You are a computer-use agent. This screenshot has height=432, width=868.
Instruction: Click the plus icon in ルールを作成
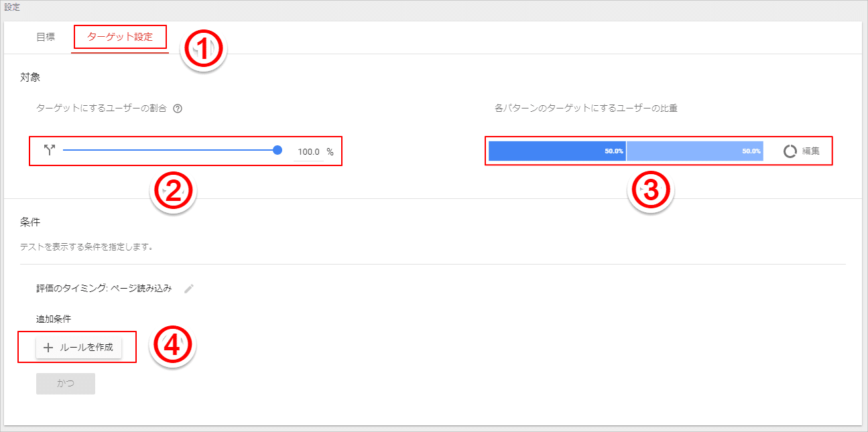[x=48, y=348]
